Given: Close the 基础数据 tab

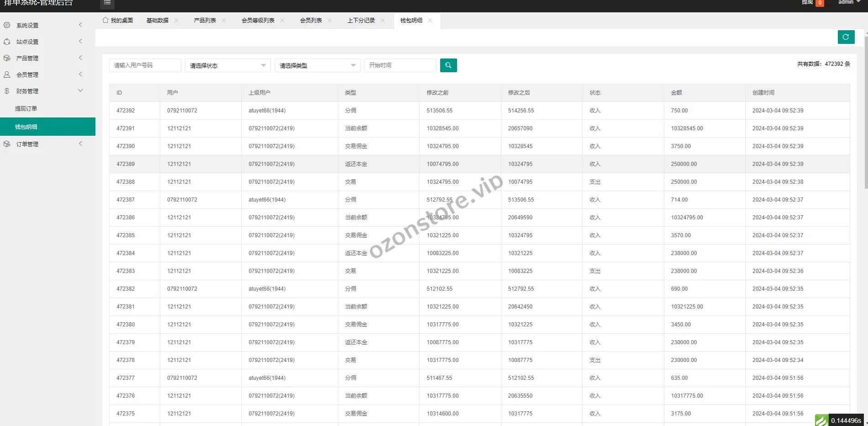Looking at the screenshot, I should pyautogui.click(x=176, y=21).
